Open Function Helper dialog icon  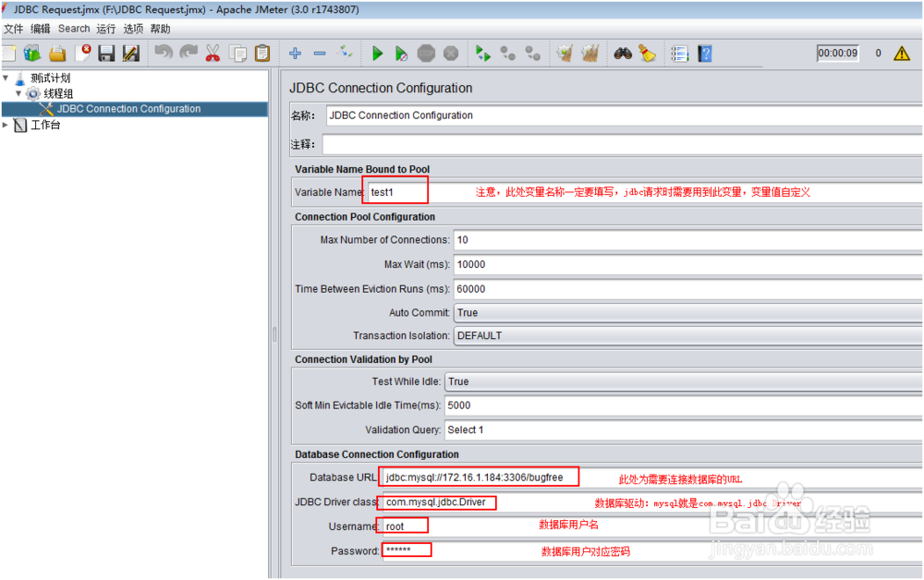pyautogui.click(x=679, y=54)
